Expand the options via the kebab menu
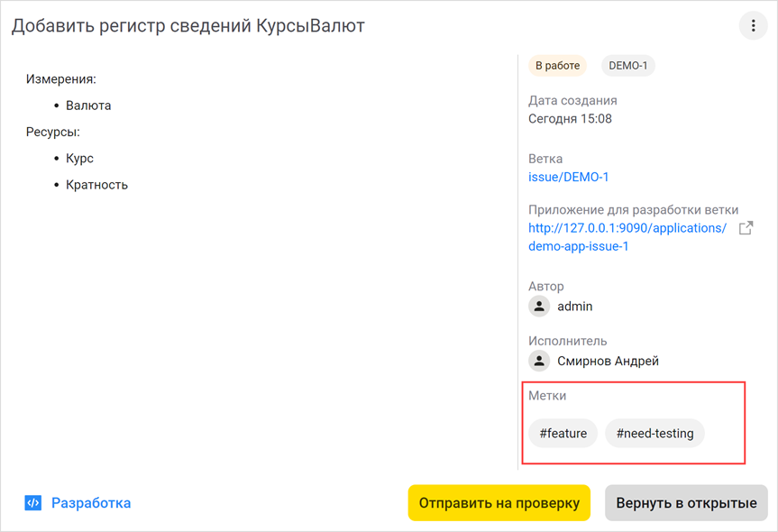Image resolution: width=778 pixels, height=532 pixels. 753,25
